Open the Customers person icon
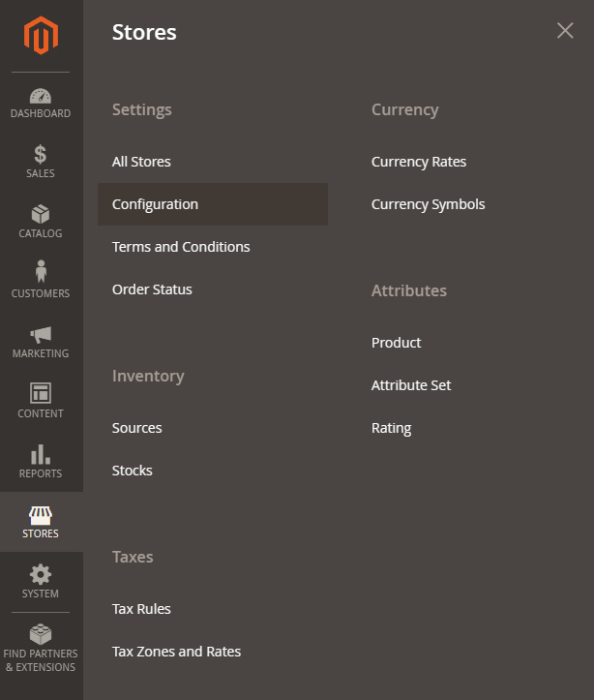Viewport: 594px width, 700px height. (41, 273)
